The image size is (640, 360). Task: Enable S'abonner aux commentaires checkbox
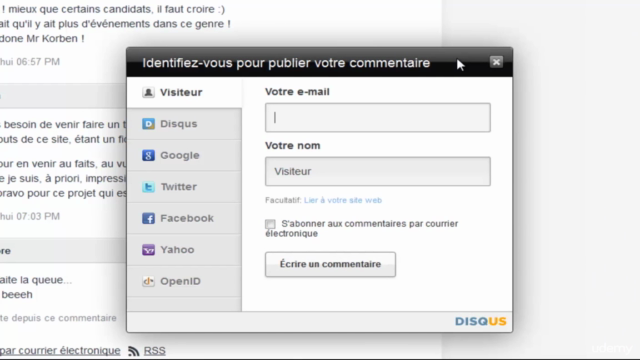click(270, 224)
